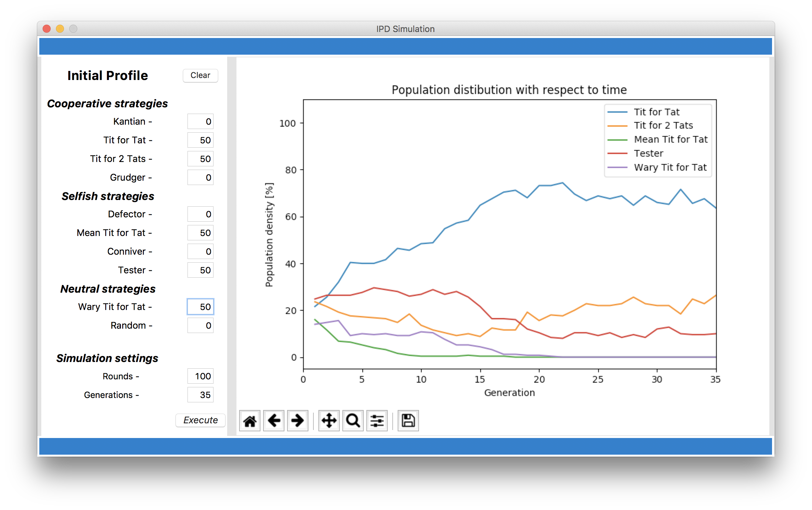Edit the Rounds setting field
Viewport: 812px width, 510px height.
click(x=200, y=376)
